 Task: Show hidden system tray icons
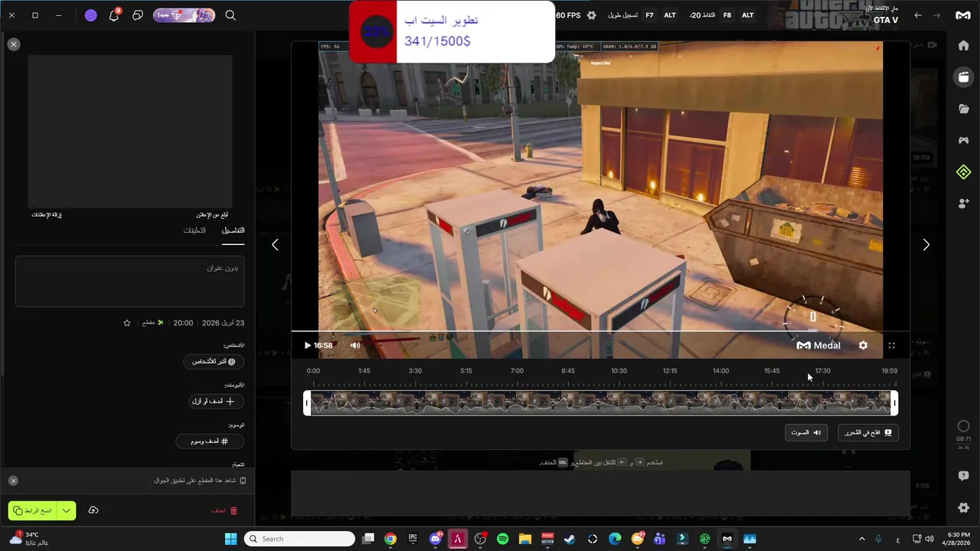pos(861,539)
